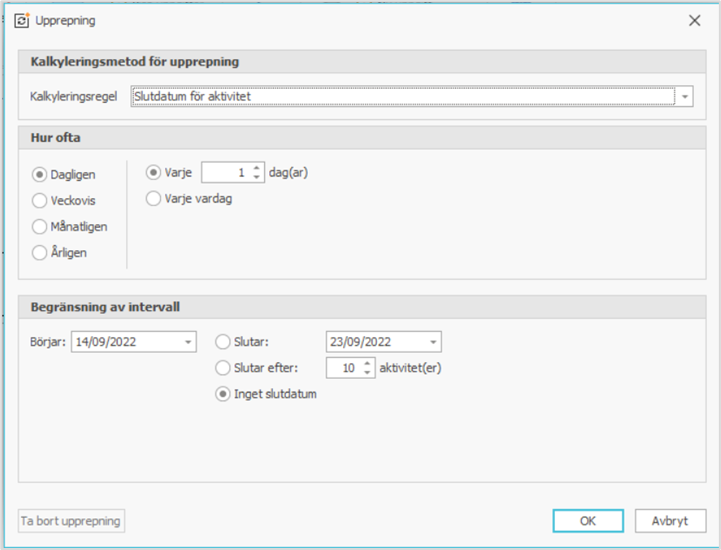Select the Årligen frequency option
Image resolution: width=721 pixels, height=550 pixels.
click(40, 252)
